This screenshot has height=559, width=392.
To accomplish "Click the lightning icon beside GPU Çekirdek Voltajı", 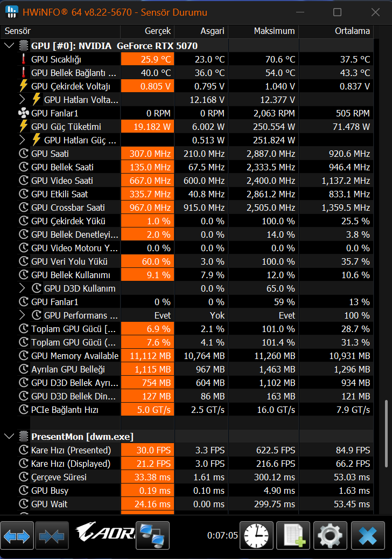I will [x=24, y=86].
